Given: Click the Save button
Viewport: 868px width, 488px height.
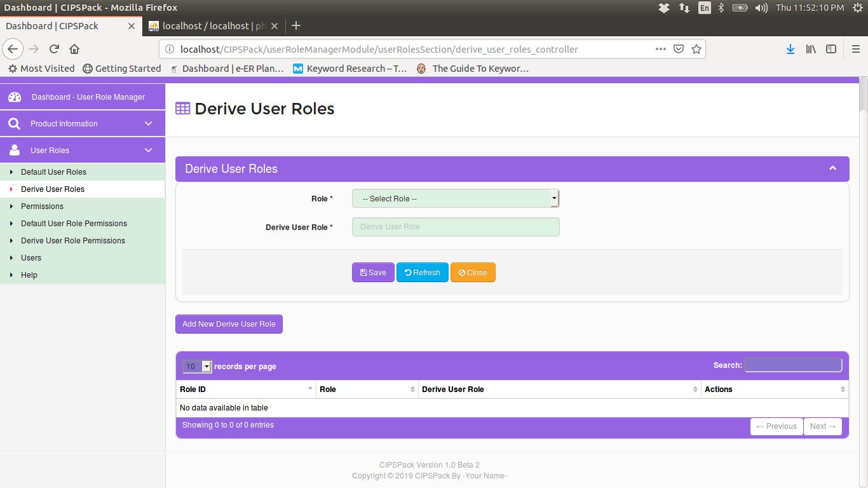Looking at the screenshot, I should (x=373, y=273).
